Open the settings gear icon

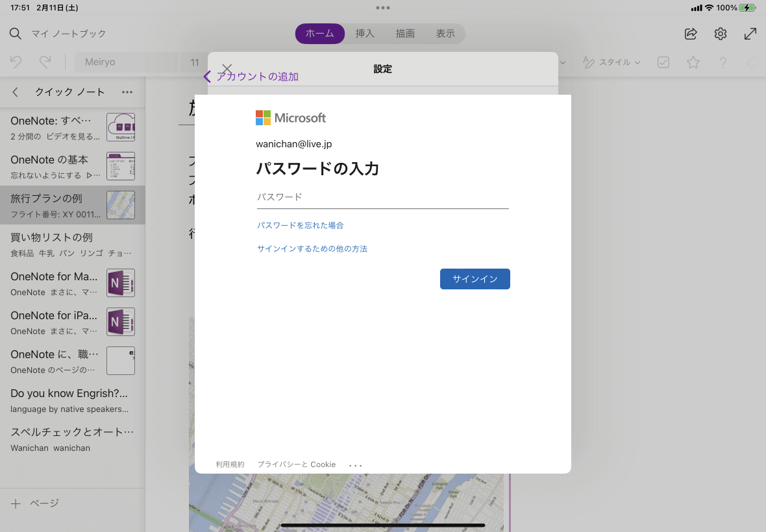[x=720, y=34]
